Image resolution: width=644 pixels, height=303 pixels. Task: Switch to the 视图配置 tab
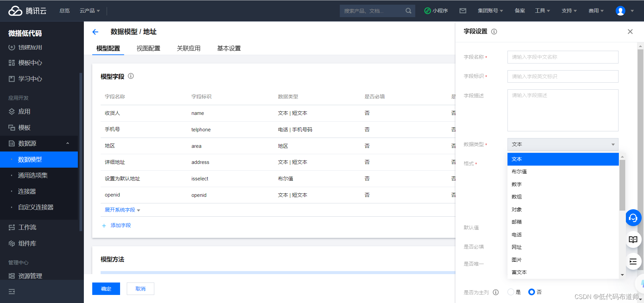pyautogui.click(x=148, y=48)
